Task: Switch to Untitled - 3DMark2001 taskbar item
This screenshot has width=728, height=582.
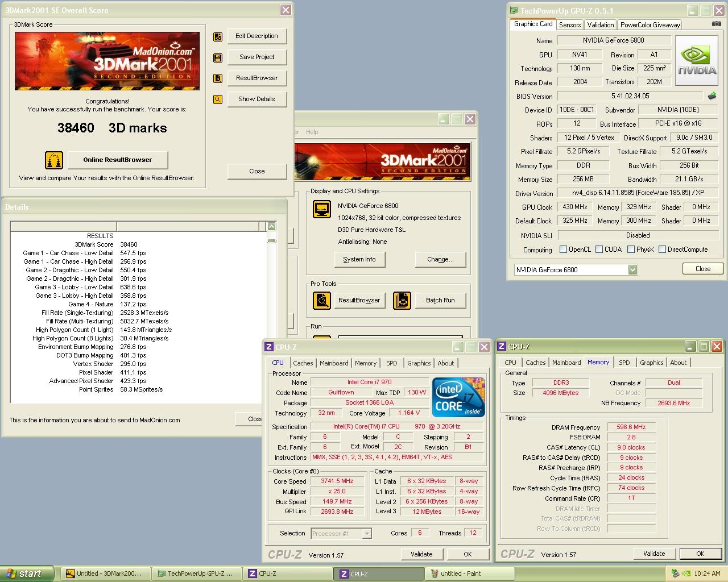Action: pyautogui.click(x=106, y=573)
